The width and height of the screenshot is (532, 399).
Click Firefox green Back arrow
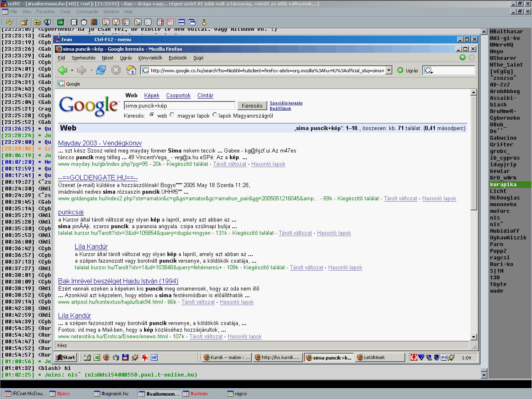click(62, 70)
